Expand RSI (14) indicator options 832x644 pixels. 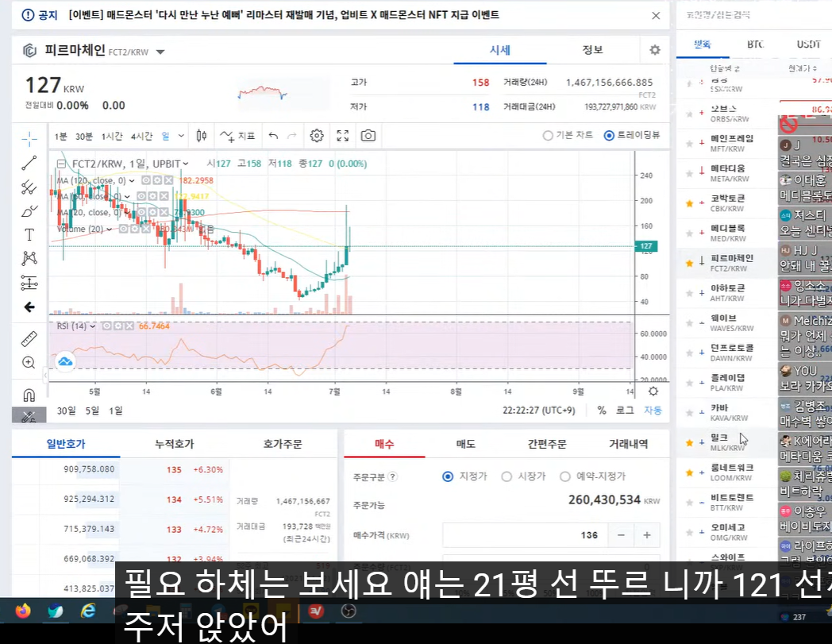coord(93,326)
